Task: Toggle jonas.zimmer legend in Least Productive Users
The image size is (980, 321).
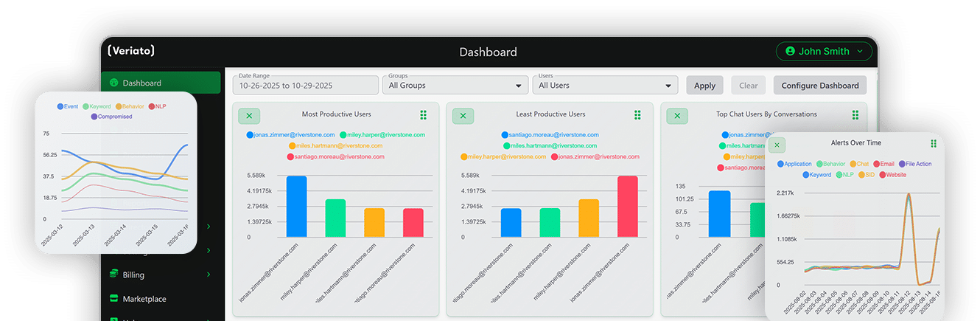Action: (595, 157)
